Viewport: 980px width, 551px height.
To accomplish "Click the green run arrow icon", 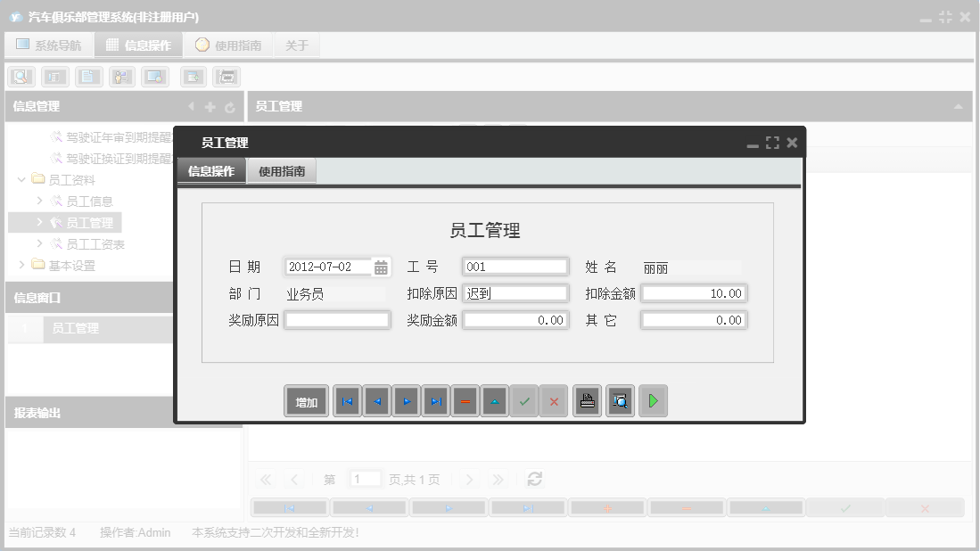I will pos(652,400).
